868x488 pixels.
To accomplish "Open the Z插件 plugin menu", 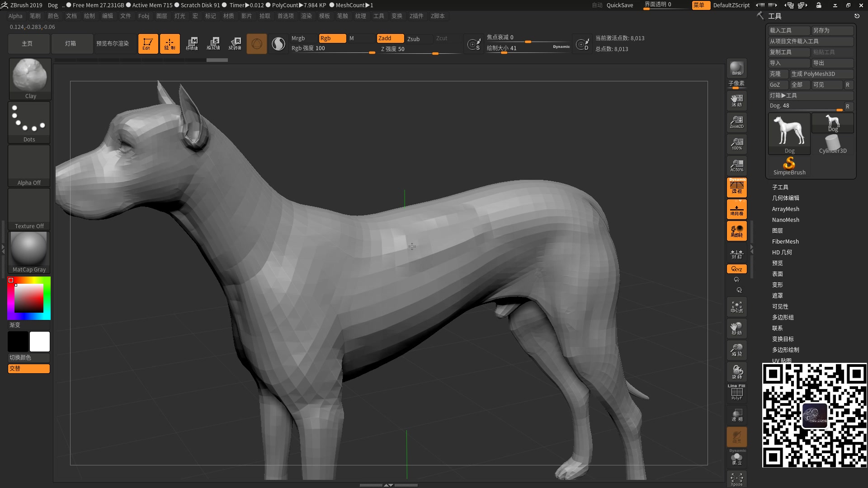I will coord(416,16).
